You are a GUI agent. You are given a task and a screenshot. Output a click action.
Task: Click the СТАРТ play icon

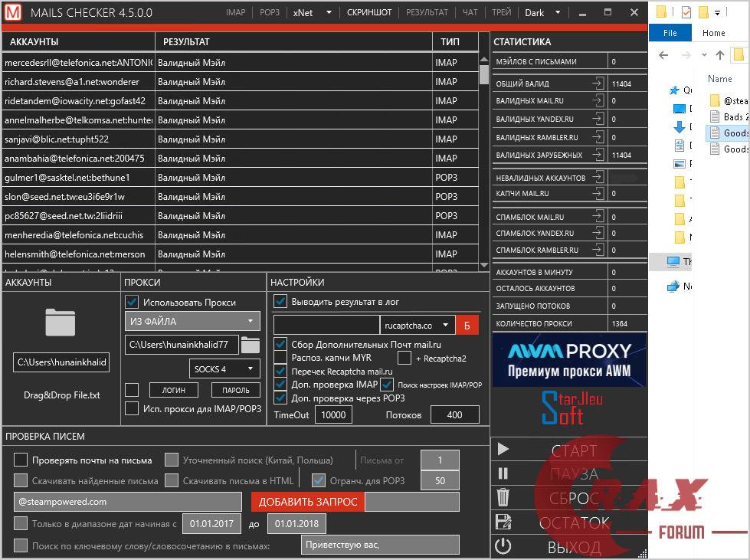(x=505, y=450)
